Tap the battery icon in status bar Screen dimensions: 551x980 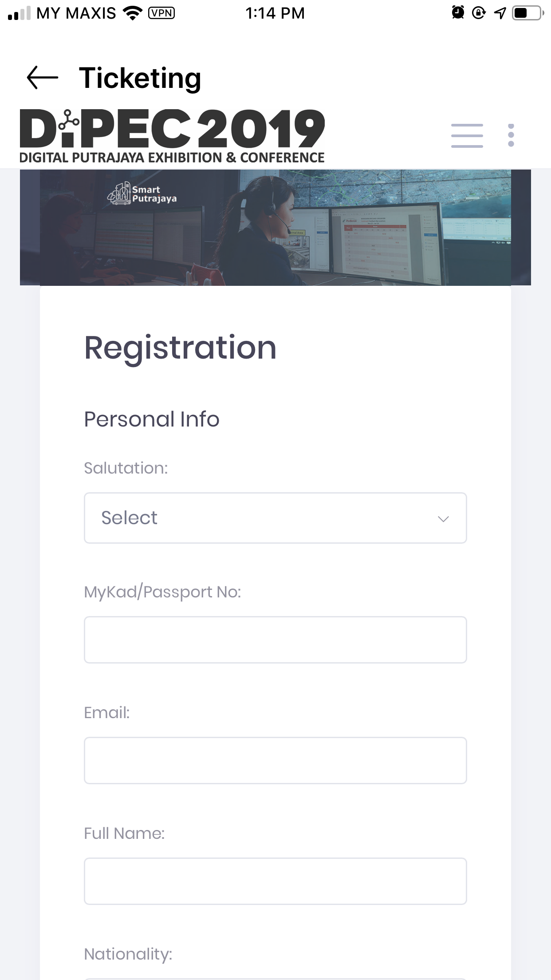528,13
